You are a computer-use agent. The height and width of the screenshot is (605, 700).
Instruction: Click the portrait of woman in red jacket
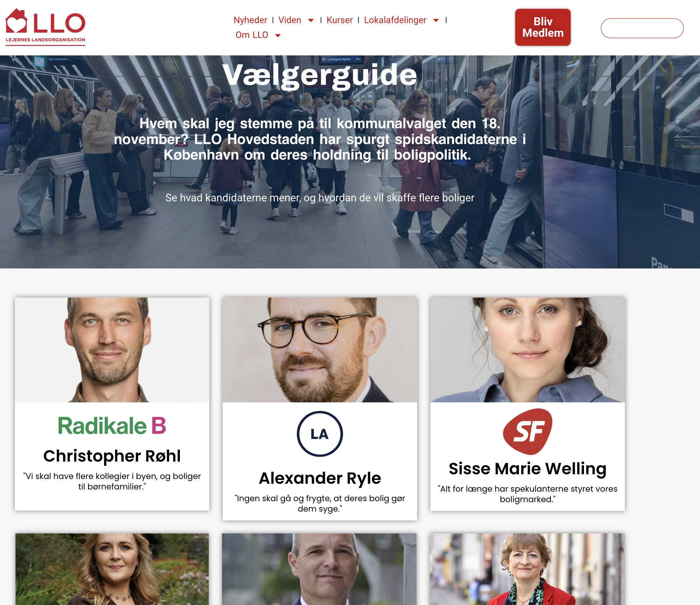point(527,569)
